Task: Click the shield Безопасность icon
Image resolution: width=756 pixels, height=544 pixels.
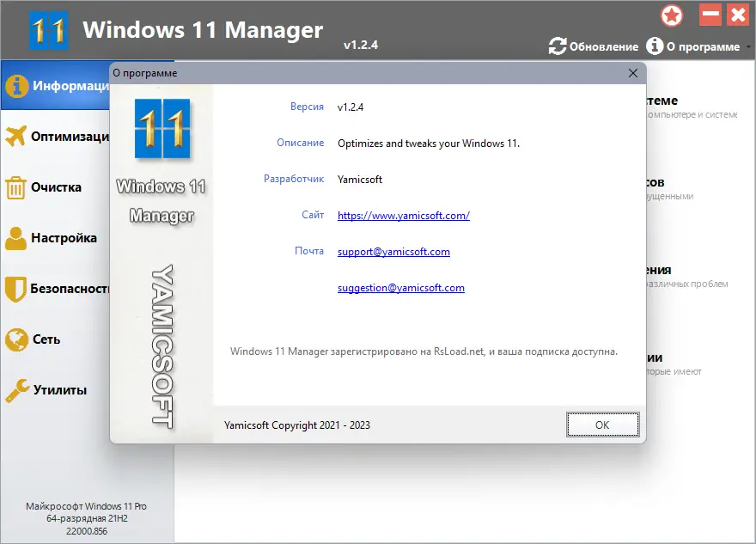Action: [x=15, y=289]
